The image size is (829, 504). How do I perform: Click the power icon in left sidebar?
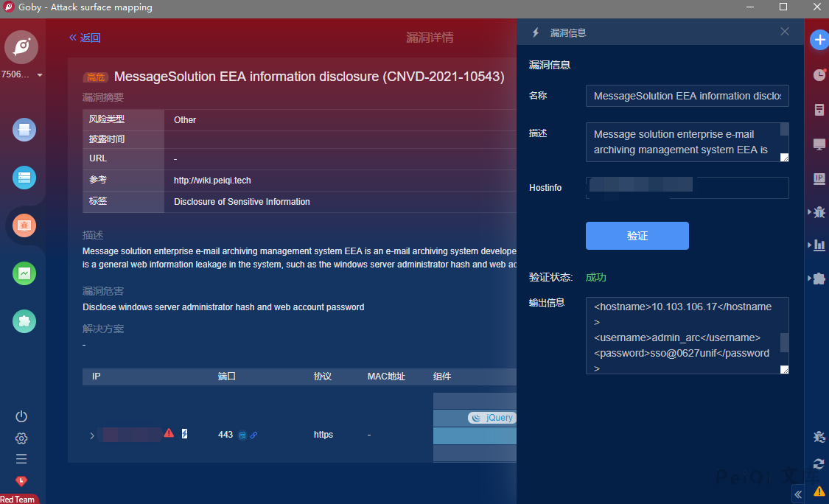21,416
